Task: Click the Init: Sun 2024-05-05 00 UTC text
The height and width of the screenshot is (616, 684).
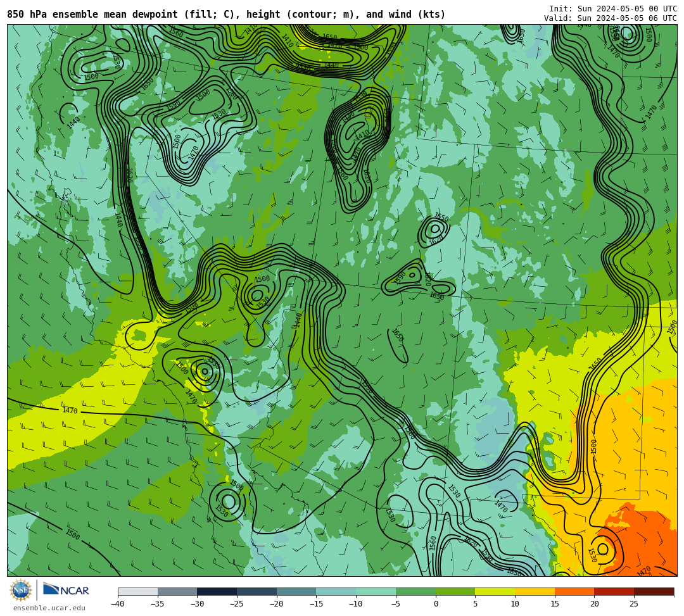Action: tap(613, 9)
